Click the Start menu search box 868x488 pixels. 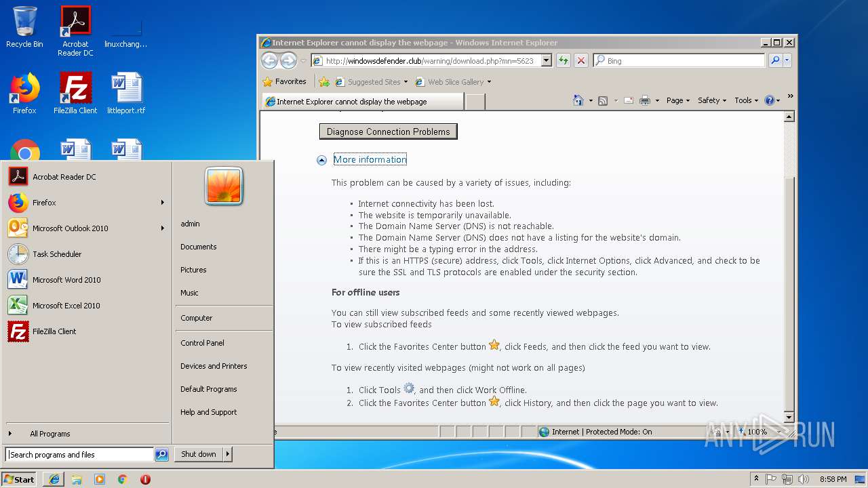coord(79,455)
